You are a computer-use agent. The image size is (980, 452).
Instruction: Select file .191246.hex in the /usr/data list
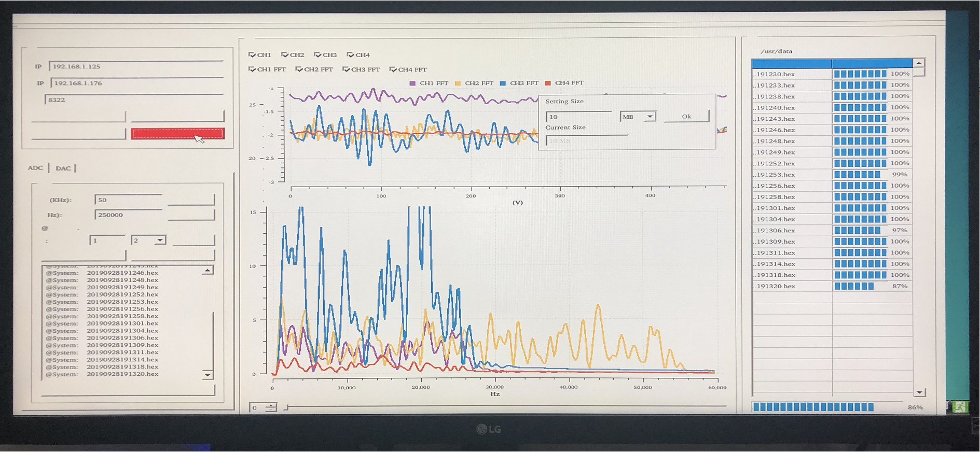point(832,130)
